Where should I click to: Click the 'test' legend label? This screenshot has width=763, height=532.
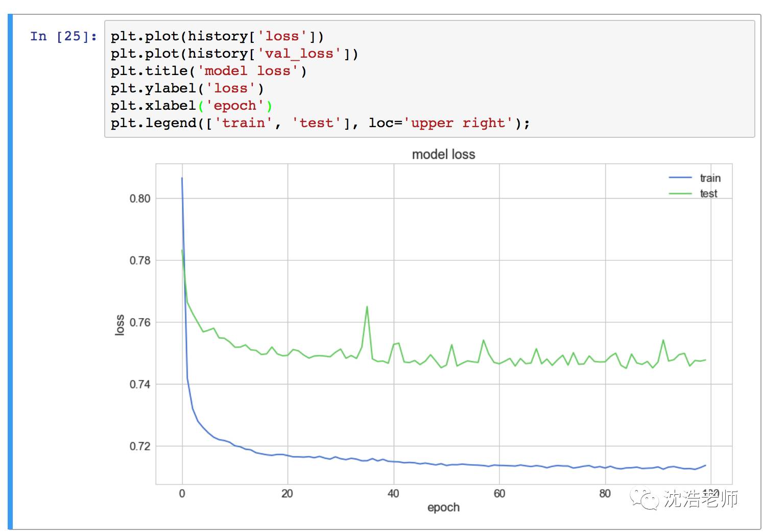(708, 194)
